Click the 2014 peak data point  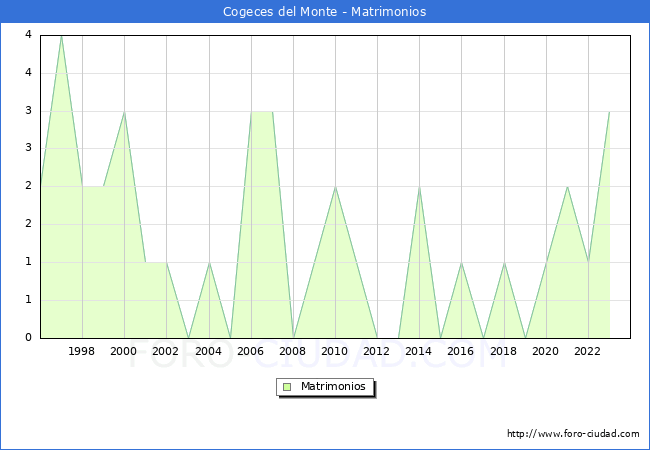point(419,187)
